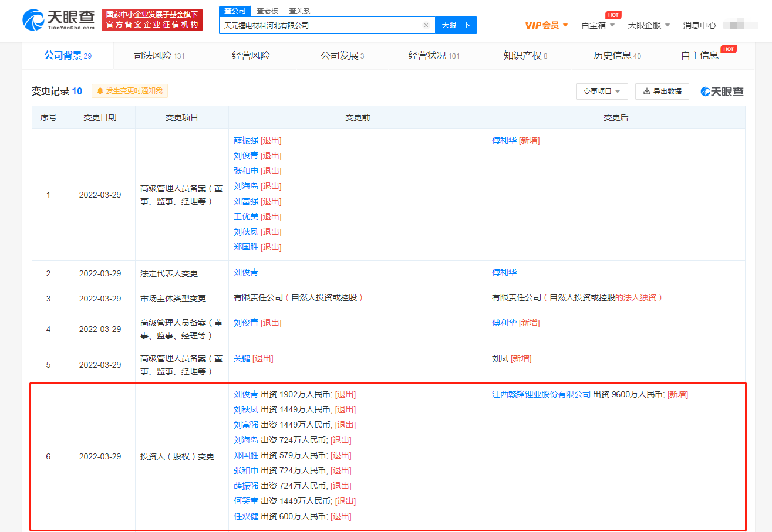The height and width of the screenshot is (532, 772).
Task: Open 王优美 link in row 1
Action: tap(246, 217)
